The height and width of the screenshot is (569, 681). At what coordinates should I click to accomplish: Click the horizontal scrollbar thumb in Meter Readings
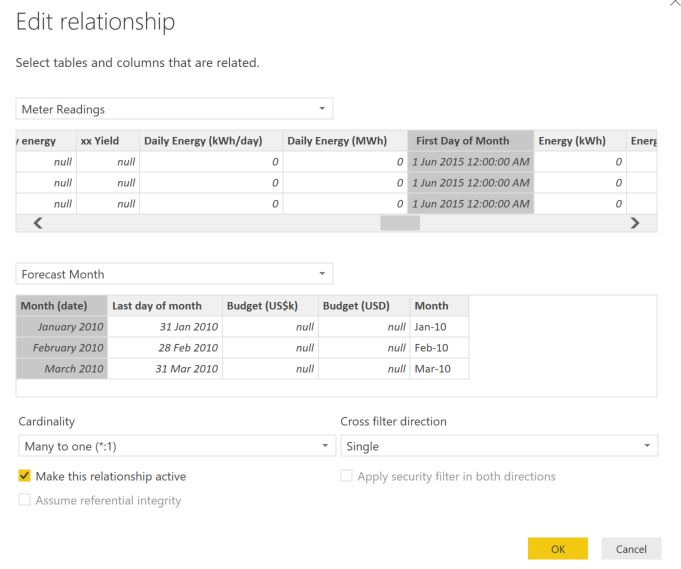400,223
